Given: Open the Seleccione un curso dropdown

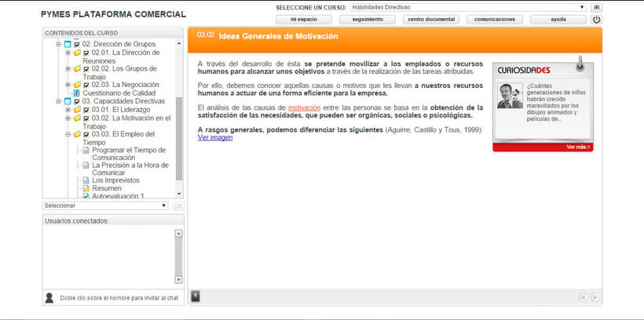Looking at the screenshot, I should click(x=468, y=7).
